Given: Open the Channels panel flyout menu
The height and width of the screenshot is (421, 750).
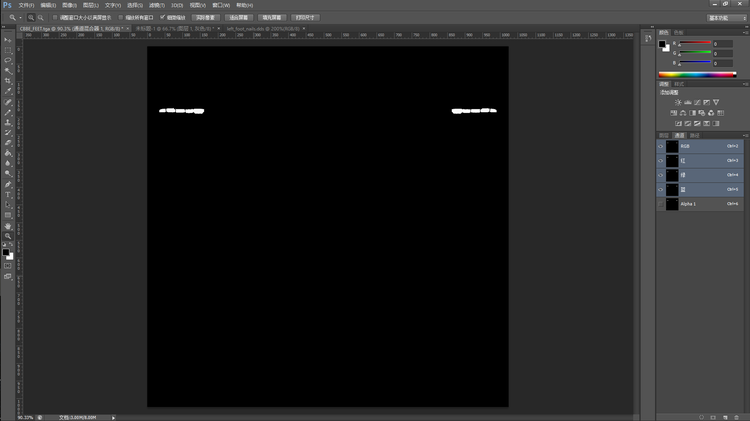Looking at the screenshot, I should [x=745, y=135].
